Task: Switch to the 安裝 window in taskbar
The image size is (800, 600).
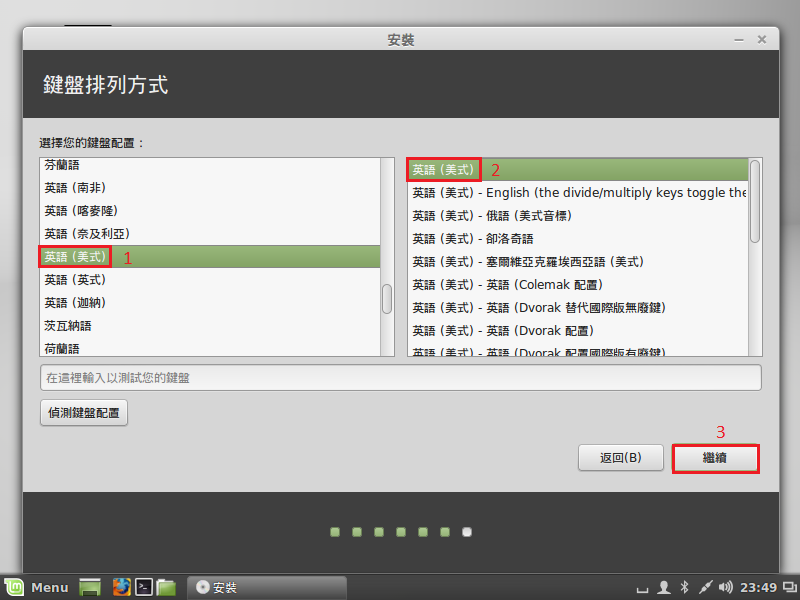Action: (x=267, y=587)
